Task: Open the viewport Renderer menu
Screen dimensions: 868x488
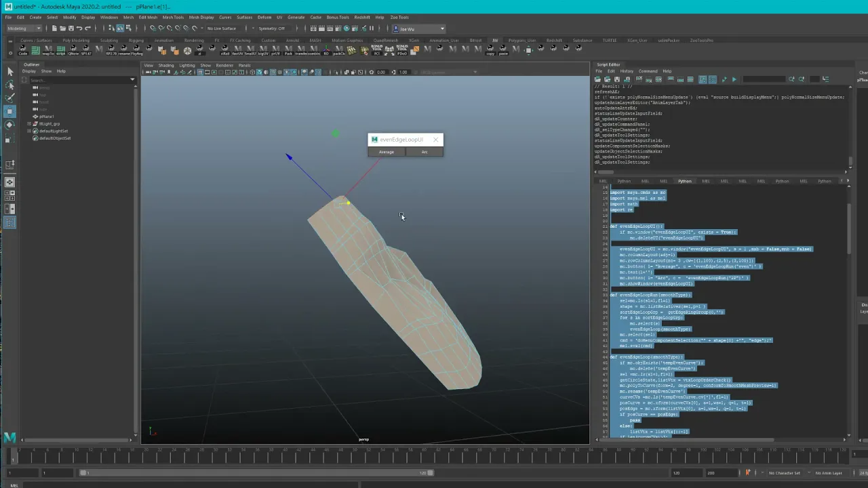Action: click(x=224, y=65)
